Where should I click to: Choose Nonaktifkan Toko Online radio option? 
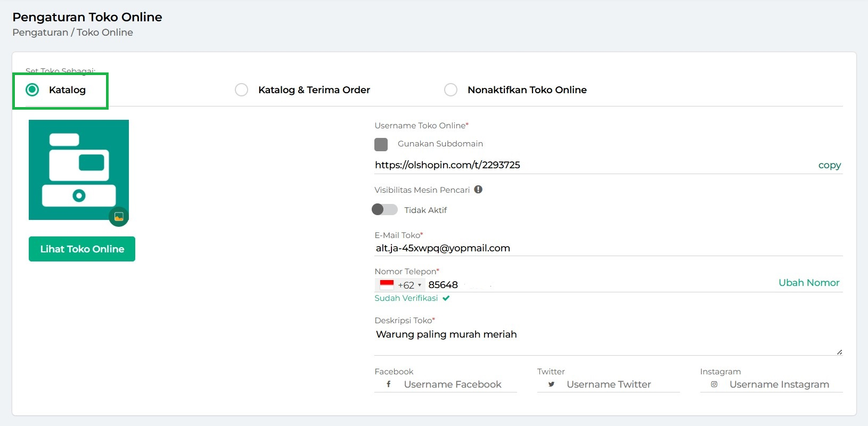coord(451,90)
